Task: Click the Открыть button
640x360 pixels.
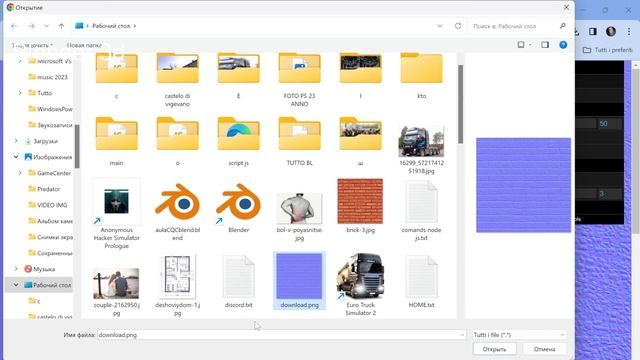Action: tap(494, 349)
